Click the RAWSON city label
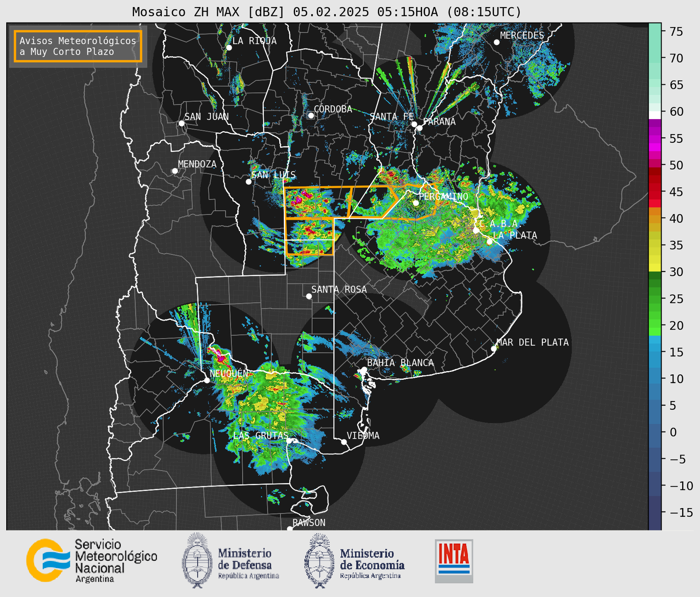This screenshot has width=700, height=597. (309, 523)
